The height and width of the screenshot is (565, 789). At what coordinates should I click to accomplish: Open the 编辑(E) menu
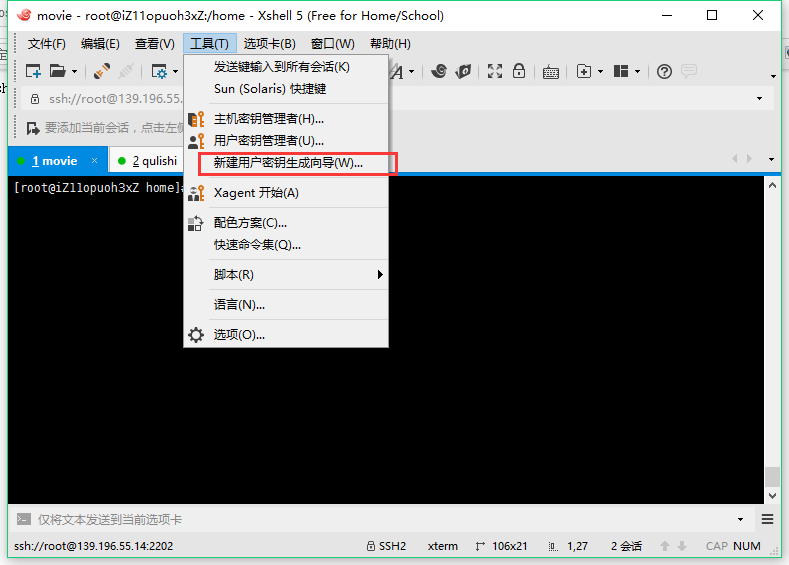100,44
